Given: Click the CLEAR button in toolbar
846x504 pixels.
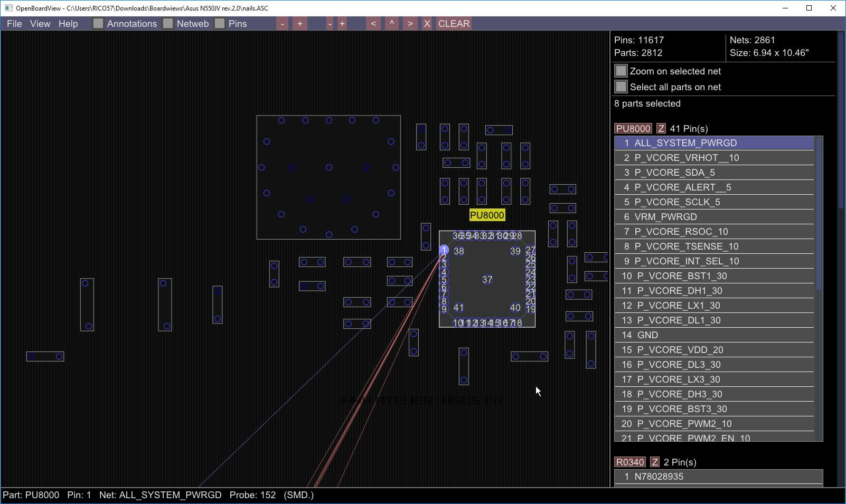Looking at the screenshot, I should tap(454, 24).
